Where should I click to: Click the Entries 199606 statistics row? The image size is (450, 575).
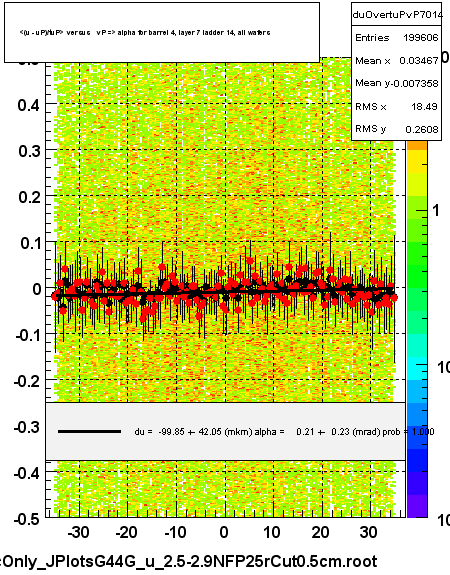(397, 37)
